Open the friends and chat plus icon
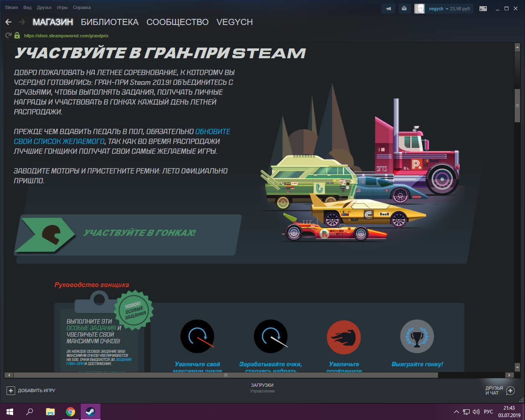The image size is (525, 420). point(510,390)
